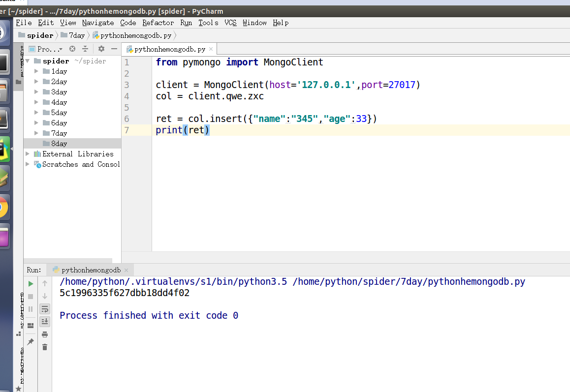This screenshot has width=570, height=392.
Task: Expand the 2day folder
Action: pyautogui.click(x=36, y=81)
